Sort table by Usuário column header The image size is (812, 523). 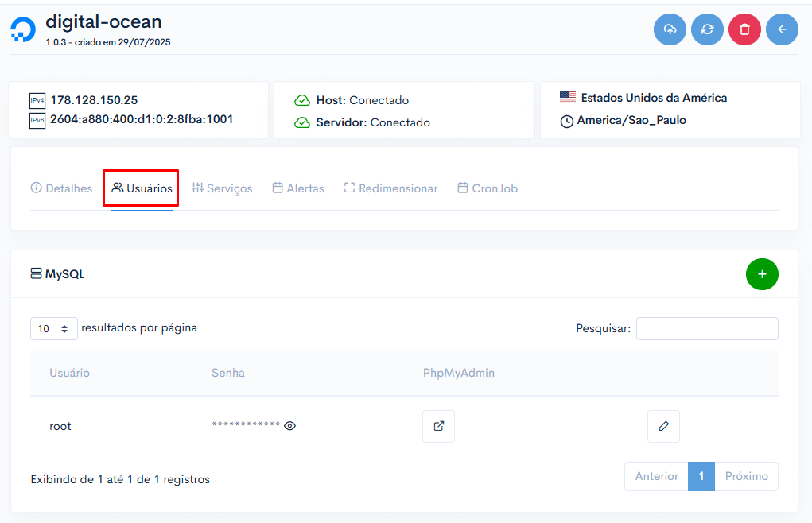pos(69,373)
